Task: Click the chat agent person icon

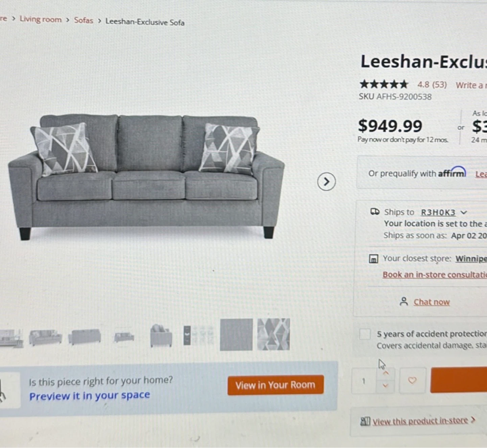Action: 403,301
